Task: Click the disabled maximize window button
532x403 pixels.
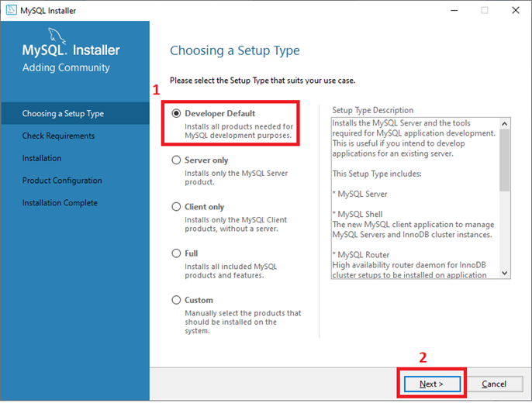Action: [485, 11]
